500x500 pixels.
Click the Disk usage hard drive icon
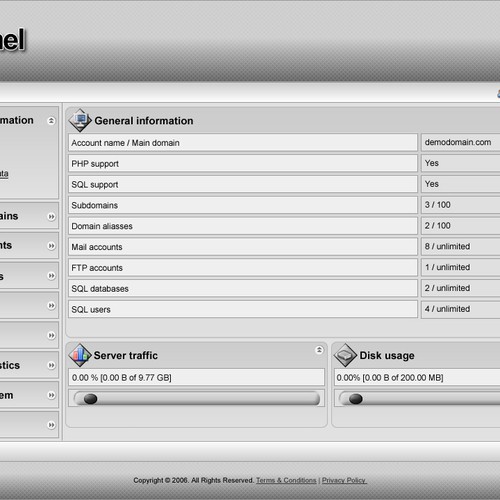click(x=345, y=355)
